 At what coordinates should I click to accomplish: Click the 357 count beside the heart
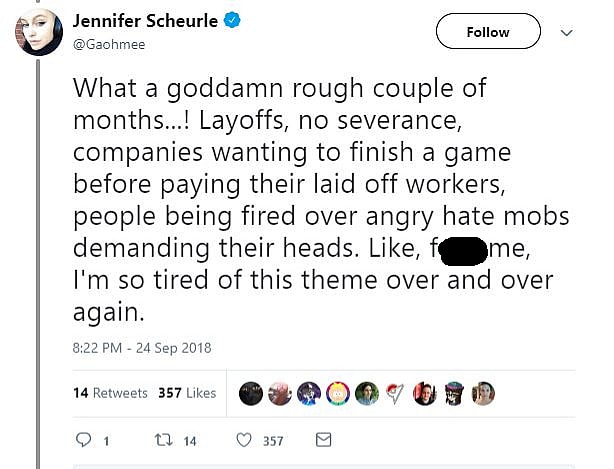[272, 441]
